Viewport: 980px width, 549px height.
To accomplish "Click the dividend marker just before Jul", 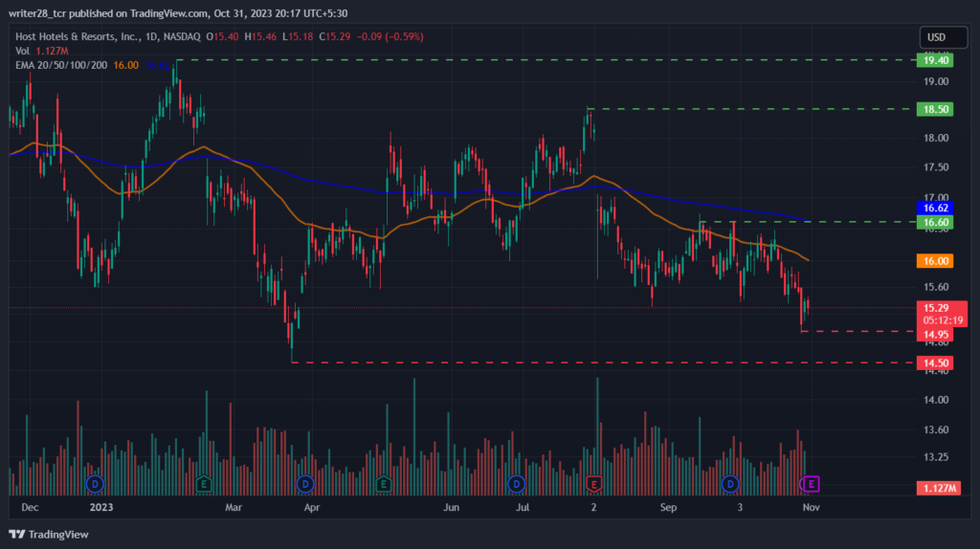I will coord(516,483).
